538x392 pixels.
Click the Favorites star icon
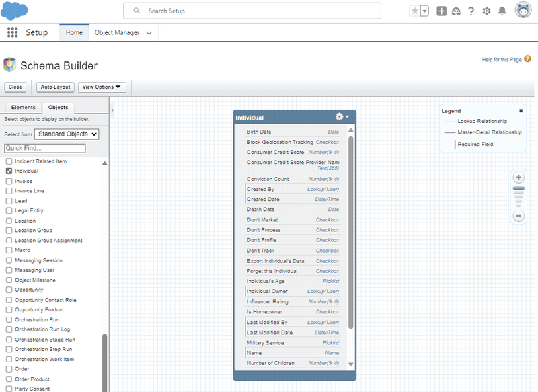[415, 11]
